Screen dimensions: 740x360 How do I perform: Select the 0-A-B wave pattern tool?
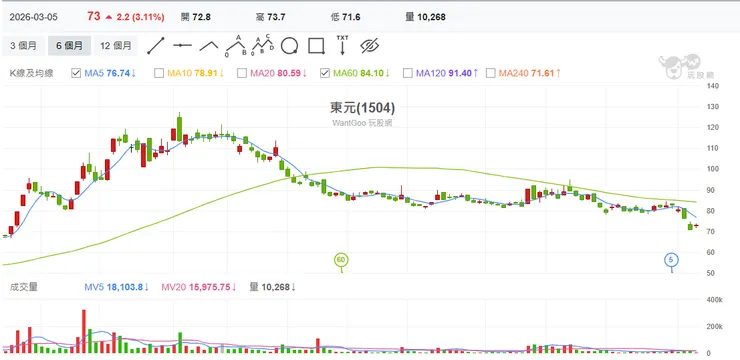click(x=236, y=46)
